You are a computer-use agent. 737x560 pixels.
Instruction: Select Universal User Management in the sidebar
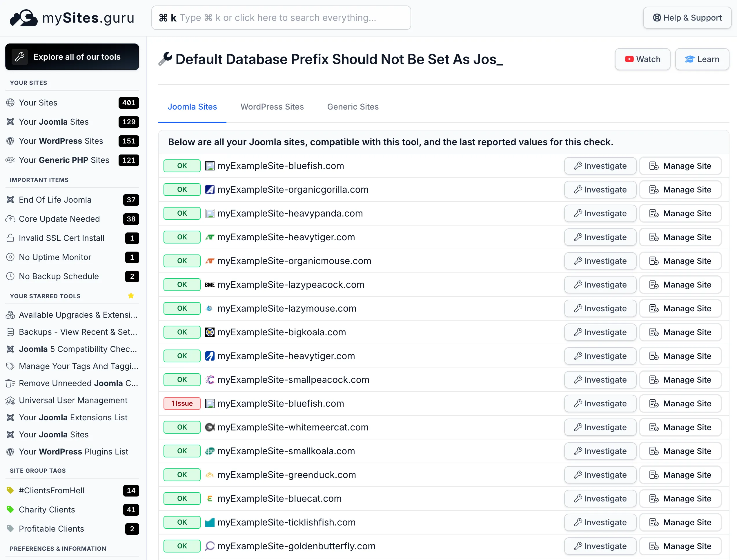[x=73, y=400]
